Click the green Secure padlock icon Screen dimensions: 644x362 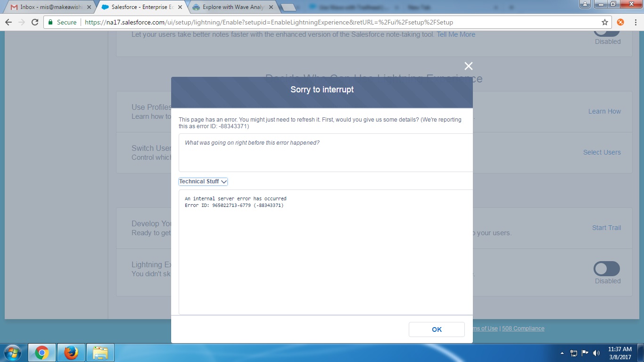51,22
